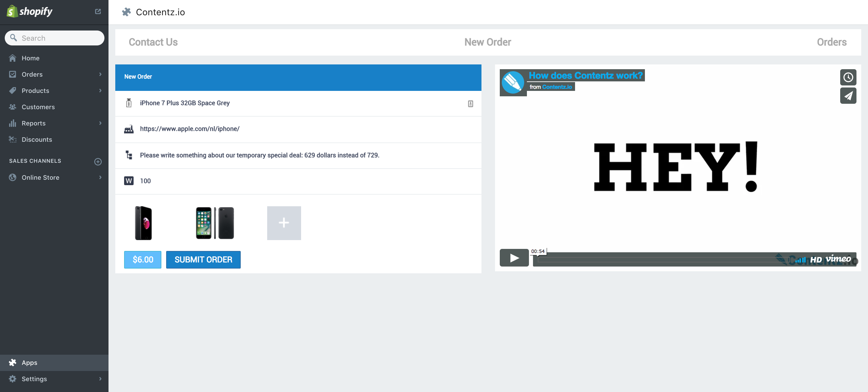Click the instructions hierarchy icon

pyautogui.click(x=129, y=155)
